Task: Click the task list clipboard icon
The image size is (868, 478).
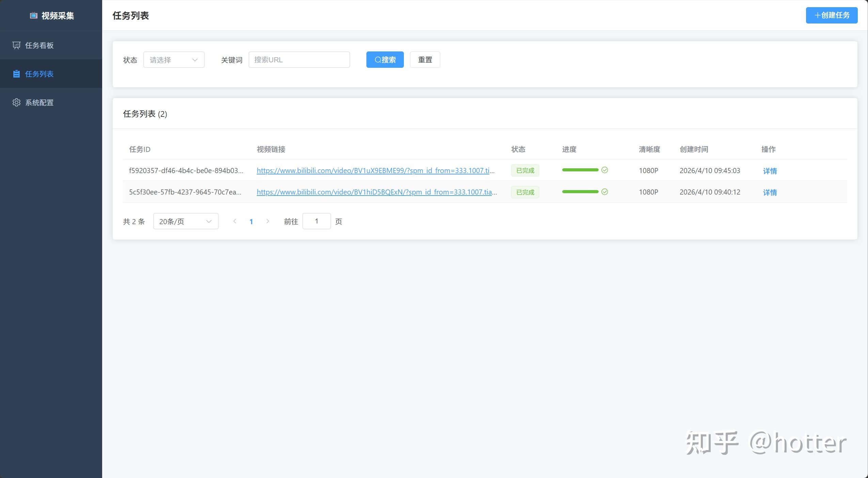Action: (16, 74)
